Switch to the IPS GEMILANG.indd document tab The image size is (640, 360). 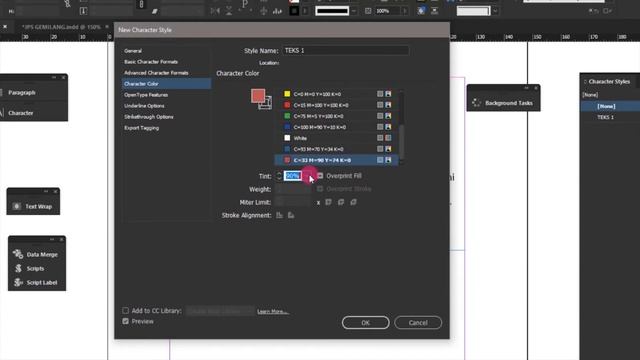(61, 27)
